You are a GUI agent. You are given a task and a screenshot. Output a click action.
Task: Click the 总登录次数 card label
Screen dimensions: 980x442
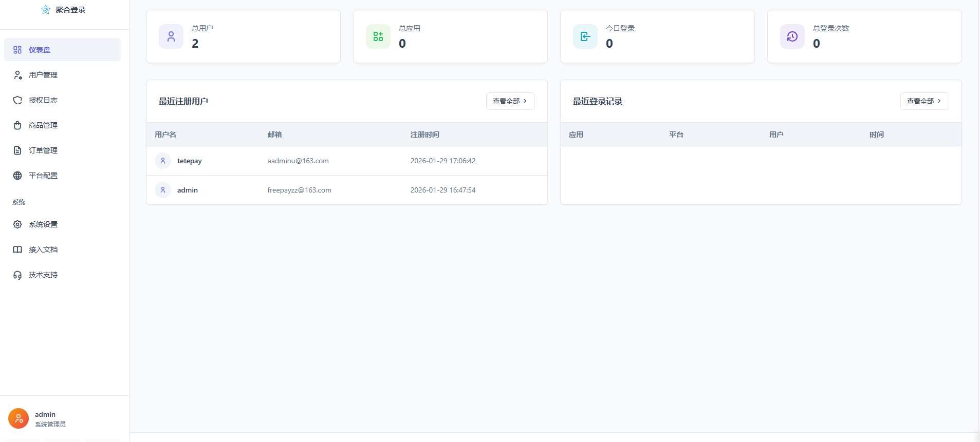click(831, 28)
